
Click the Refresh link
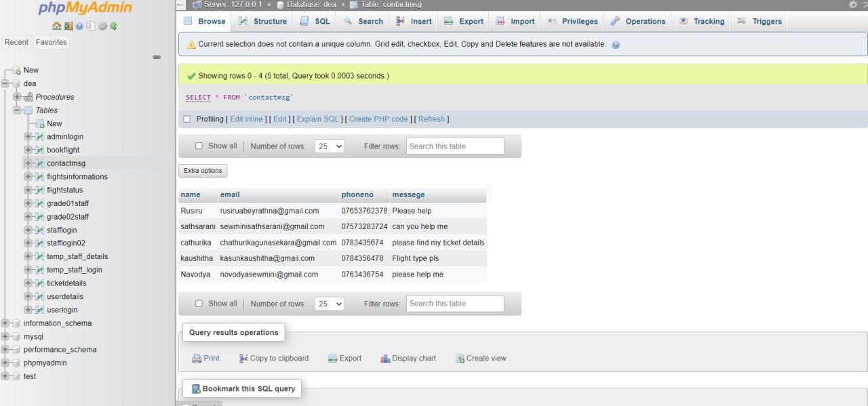point(431,119)
